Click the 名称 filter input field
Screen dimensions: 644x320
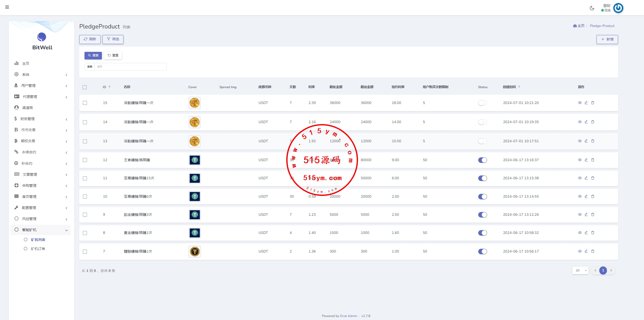click(130, 67)
